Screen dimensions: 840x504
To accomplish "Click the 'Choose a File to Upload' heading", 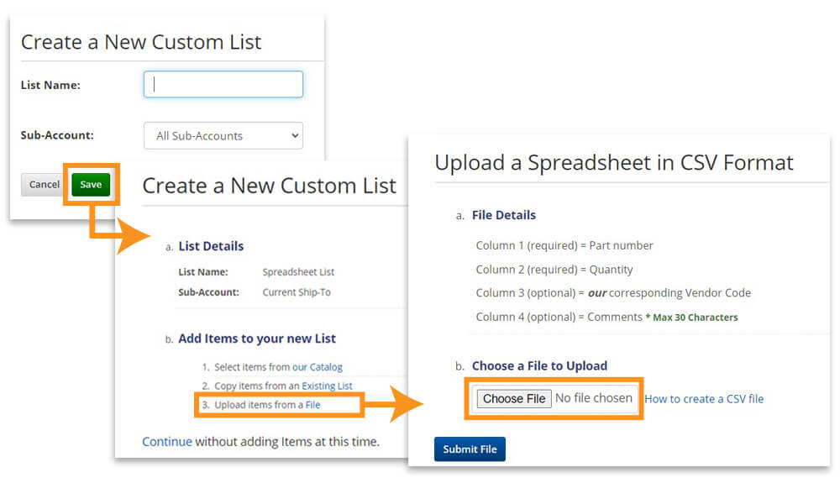I will pos(539,365).
